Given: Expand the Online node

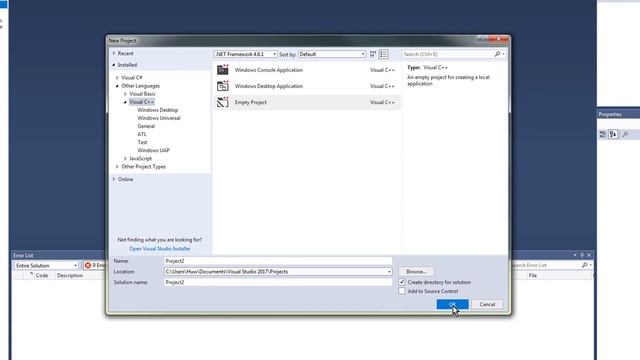Looking at the screenshot, I should point(114,179).
